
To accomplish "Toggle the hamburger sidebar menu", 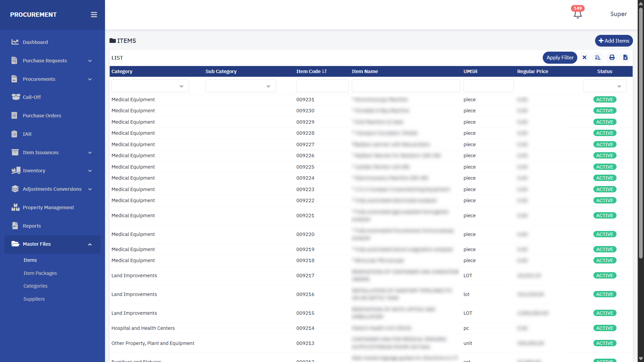I will [94, 15].
